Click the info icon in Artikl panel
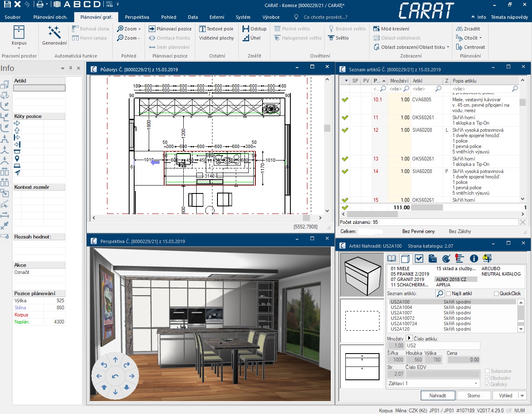This screenshot has height=414, width=532. pos(474,258)
